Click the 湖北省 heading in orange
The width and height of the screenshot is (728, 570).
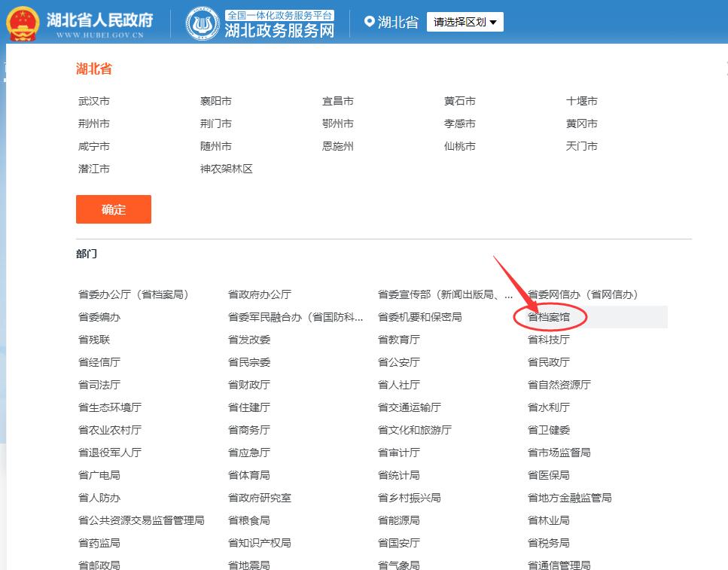pos(94,69)
